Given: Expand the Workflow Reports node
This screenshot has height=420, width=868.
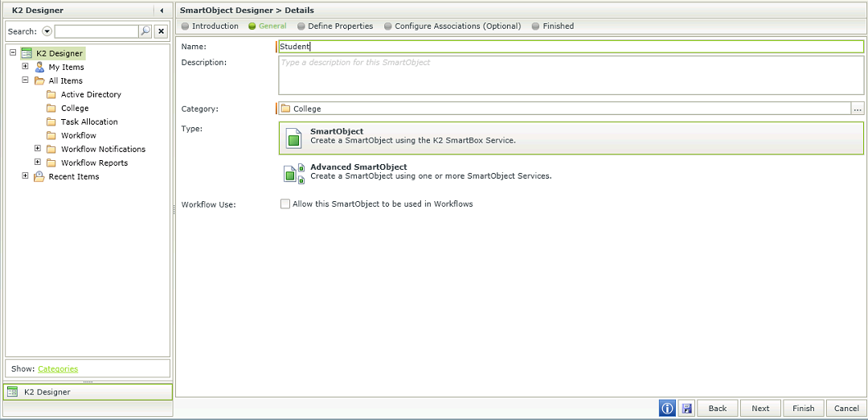Looking at the screenshot, I should click(38, 162).
